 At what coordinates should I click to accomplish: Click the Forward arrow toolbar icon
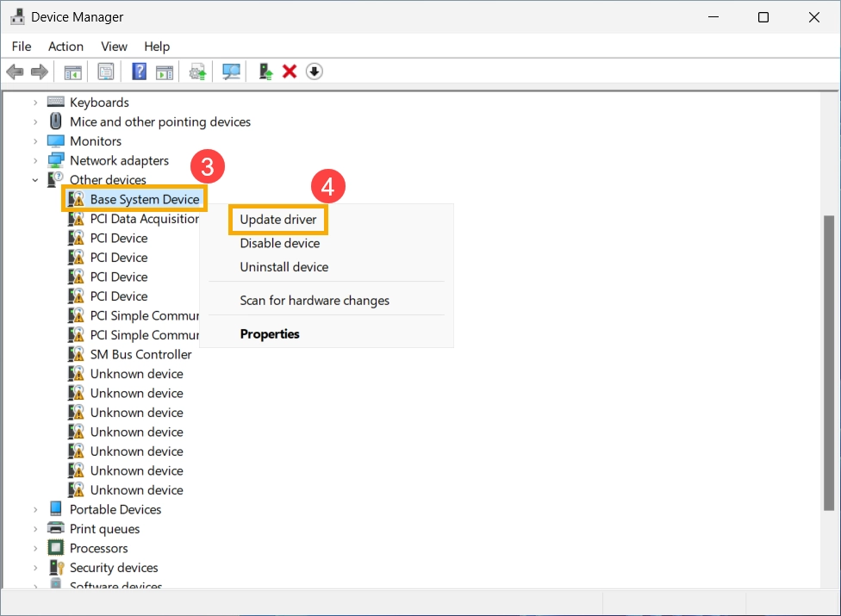[39, 72]
